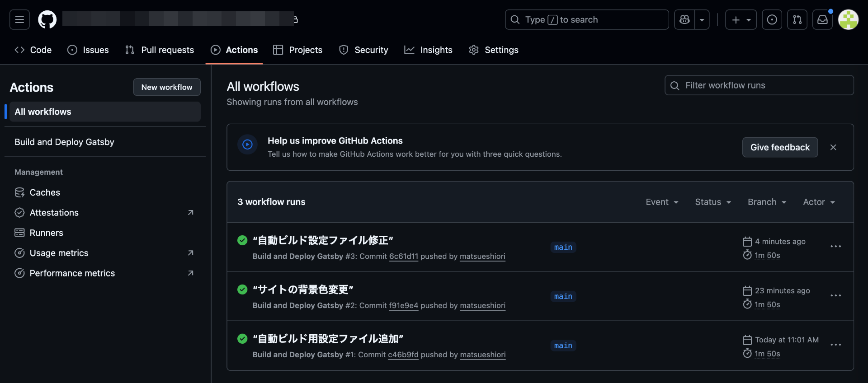
Task: Open the repository Settings tab
Action: (x=494, y=50)
